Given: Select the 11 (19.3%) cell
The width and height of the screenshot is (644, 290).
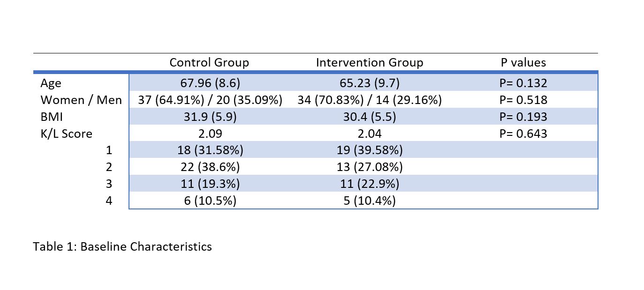Looking at the screenshot, I should pyautogui.click(x=210, y=184).
